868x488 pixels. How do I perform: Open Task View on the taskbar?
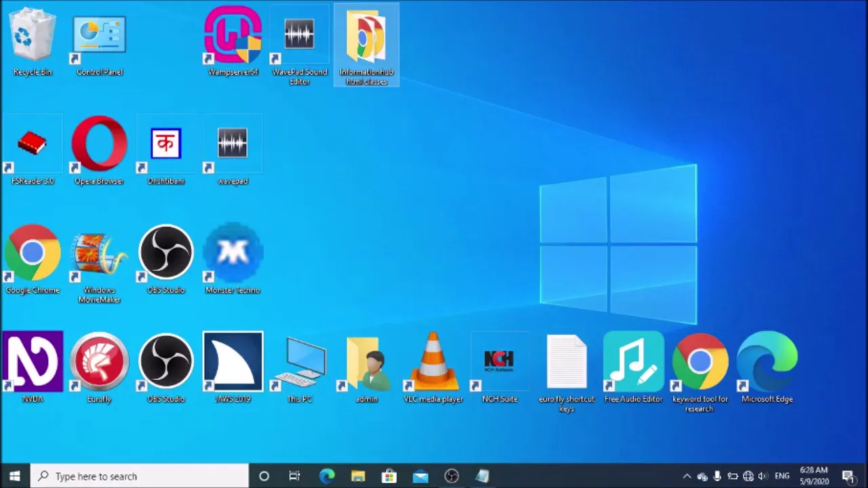coord(294,476)
